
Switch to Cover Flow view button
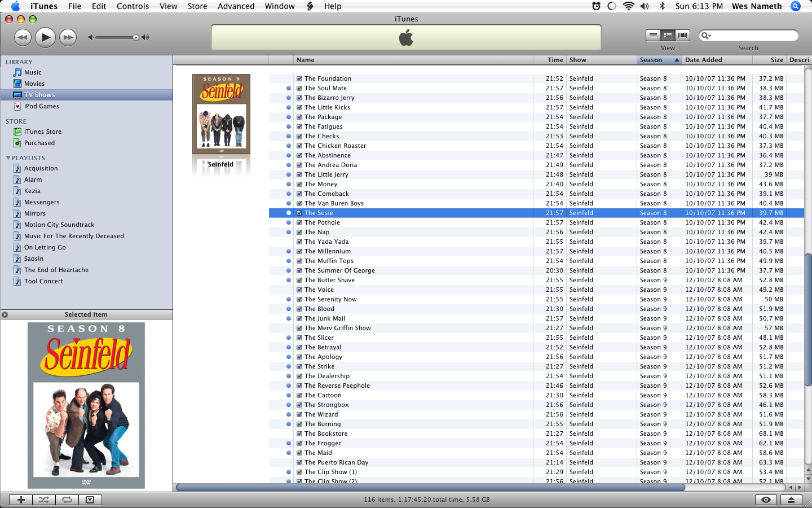(683, 36)
